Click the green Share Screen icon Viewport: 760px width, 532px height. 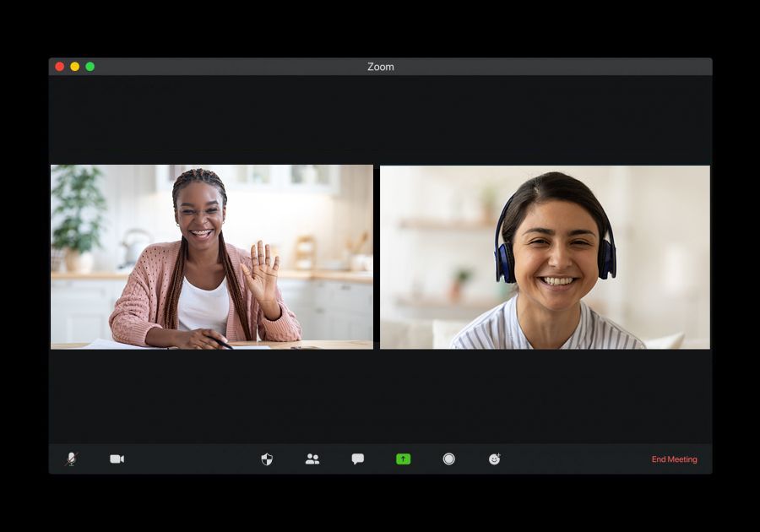[404, 459]
